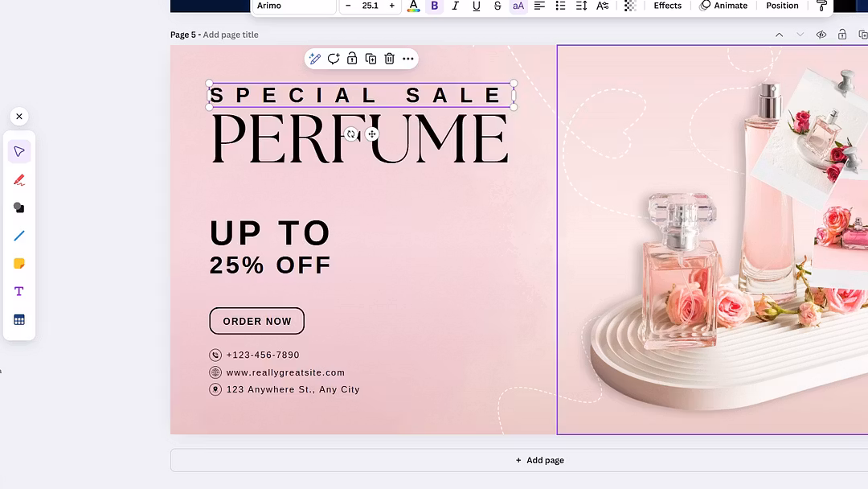This screenshot has height=489, width=868.
Task: Click the move handle under the text box
Action: click(x=372, y=134)
